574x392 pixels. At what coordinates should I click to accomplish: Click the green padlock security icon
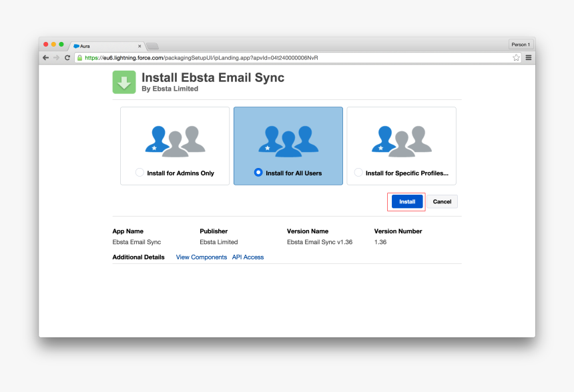(80, 58)
